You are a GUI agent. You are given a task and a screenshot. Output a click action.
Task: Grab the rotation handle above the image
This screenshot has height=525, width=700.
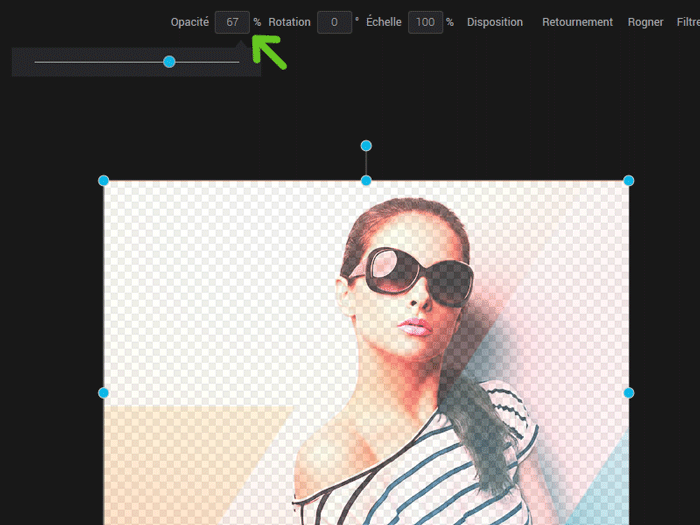tap(366, 146)
